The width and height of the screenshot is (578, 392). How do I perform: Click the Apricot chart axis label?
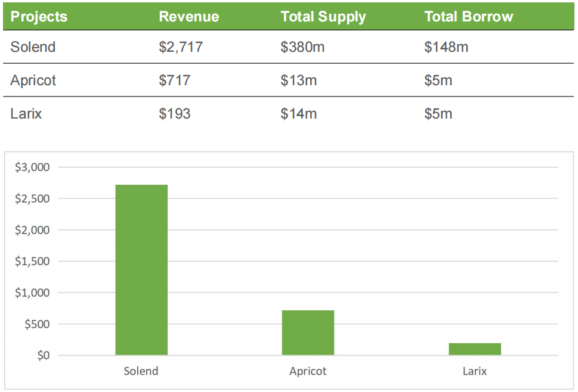308,371
